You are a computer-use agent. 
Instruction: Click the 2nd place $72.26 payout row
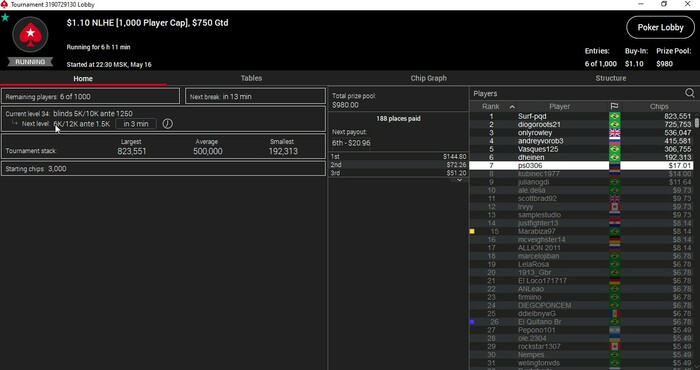[398, 165]
